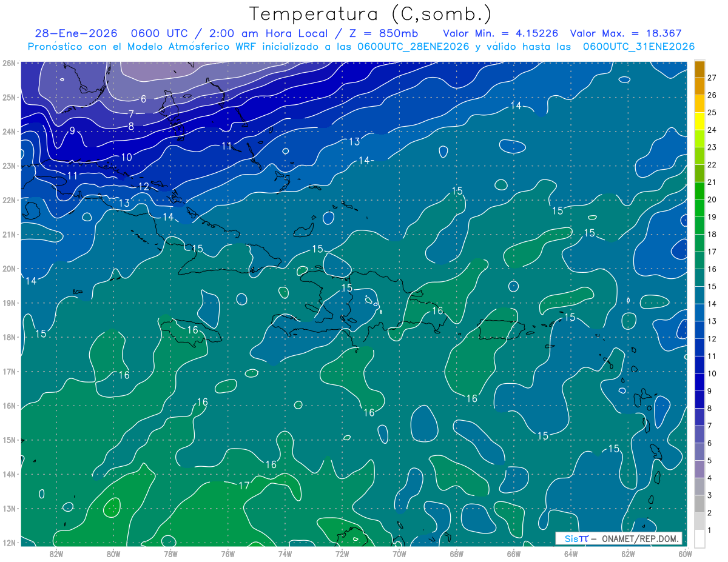Click the yellow band of the color scale
This screenshot has width=728, height=562.
pyautogui.click(x=699, y=121)
